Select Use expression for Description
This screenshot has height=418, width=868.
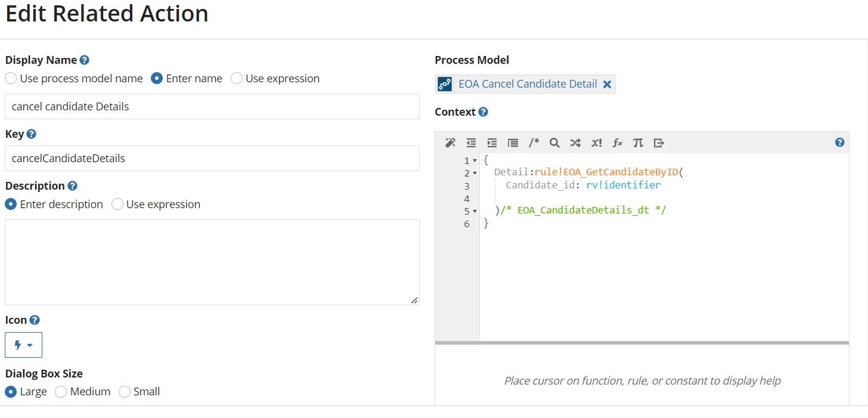(117, 205)
